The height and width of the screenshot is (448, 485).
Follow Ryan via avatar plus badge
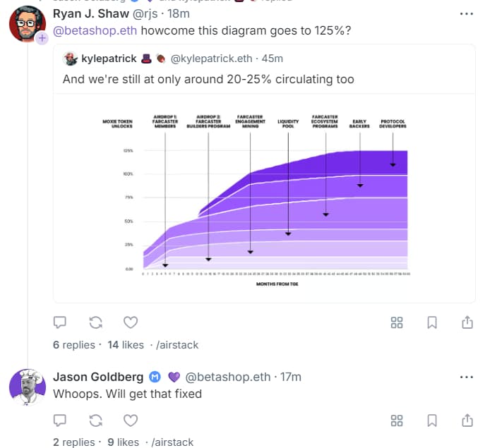click(x=40, y=38)
